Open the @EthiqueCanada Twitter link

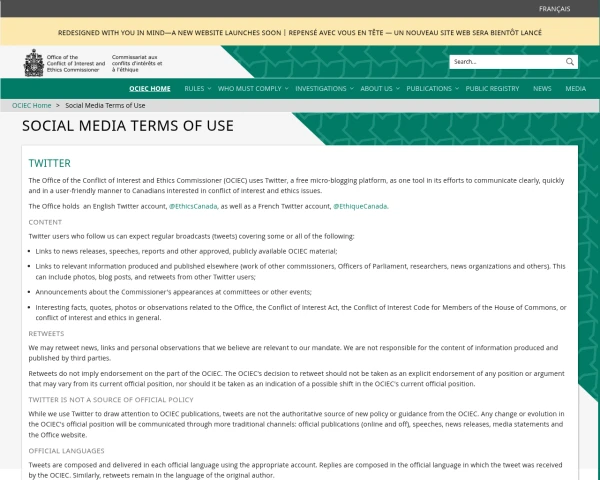click(x=361, y=206)
